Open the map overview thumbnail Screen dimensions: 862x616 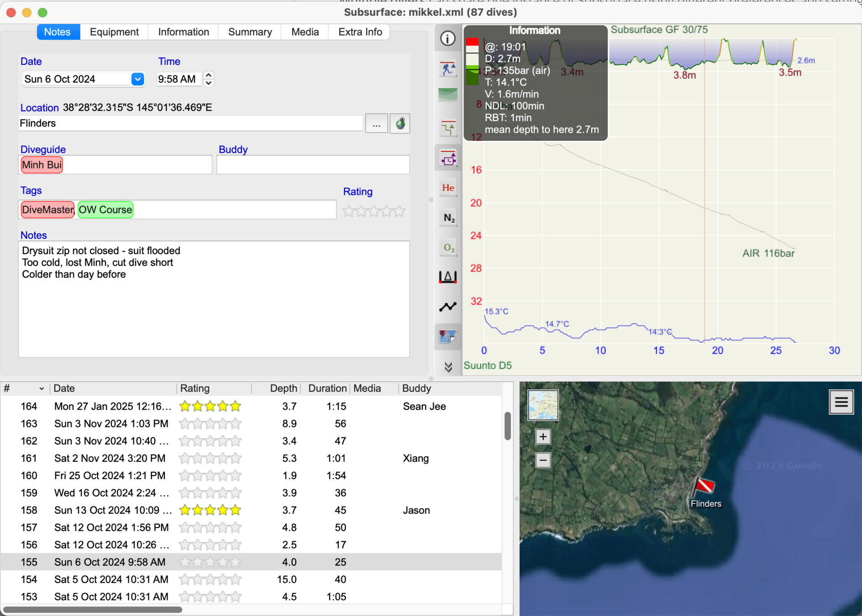pyautogui.click(x=543, y=405)
